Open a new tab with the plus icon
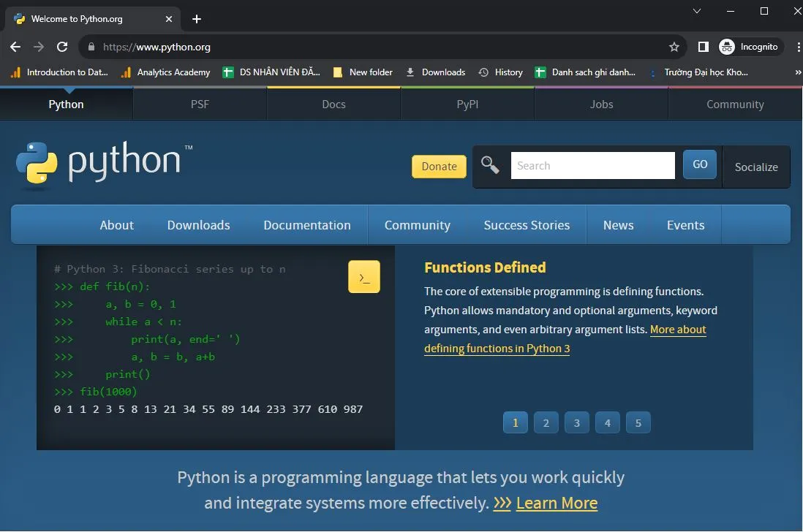The height and width of the screenshot is (532, 803). pyautogui.click(x=196, y=19)
